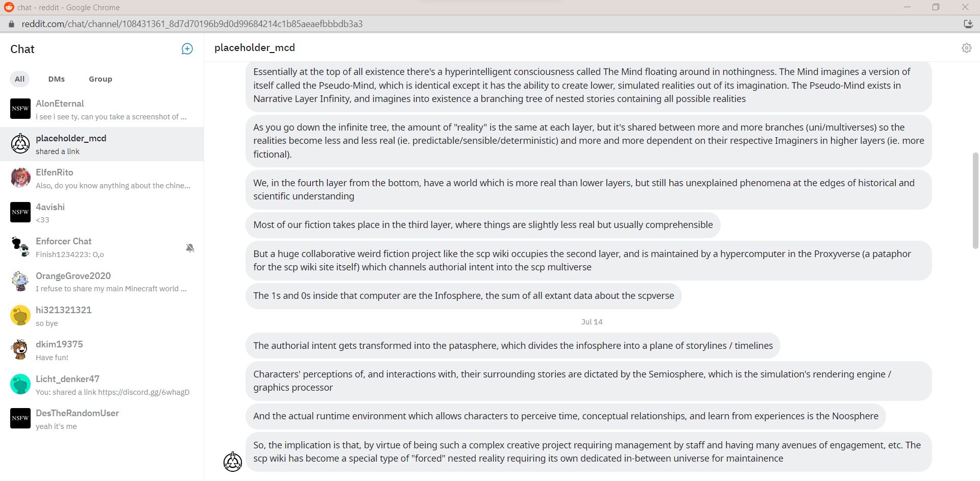The image size is (980, 481).
Task: Click hi321321321's yellow avatar
Action: click(20, 315)
